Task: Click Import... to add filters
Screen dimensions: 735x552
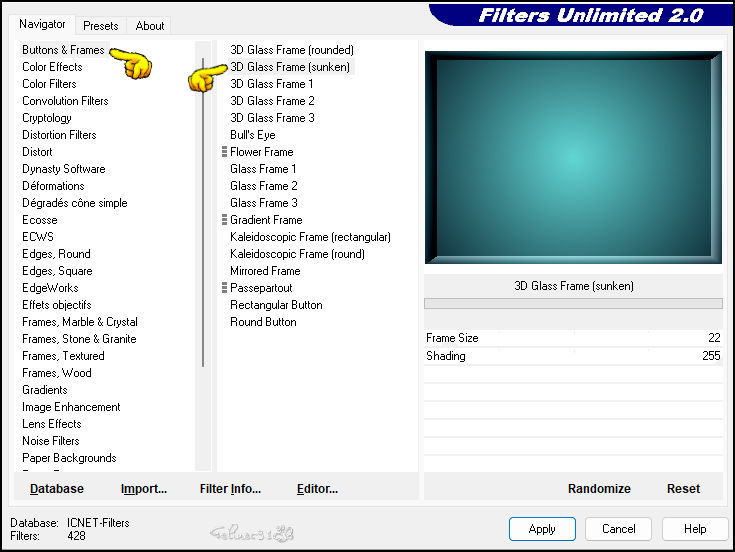Action: tap(144, 489)
